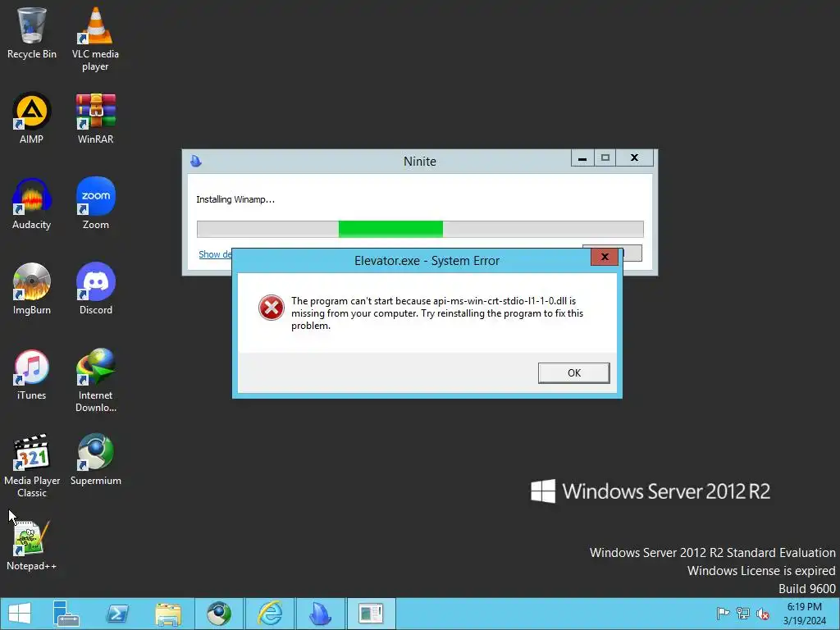Click the Ninite installation progress bar
Viewport: 840px width, 630px height.
click(420, 229)
